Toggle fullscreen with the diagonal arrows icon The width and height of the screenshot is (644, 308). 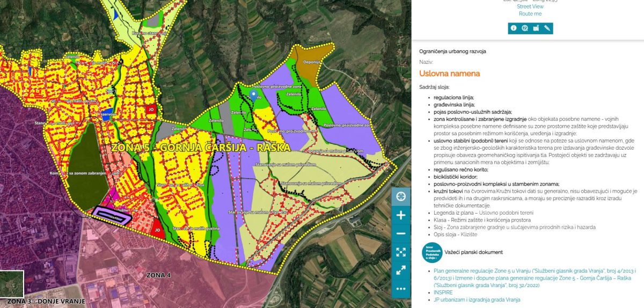(x=401, y=270)
